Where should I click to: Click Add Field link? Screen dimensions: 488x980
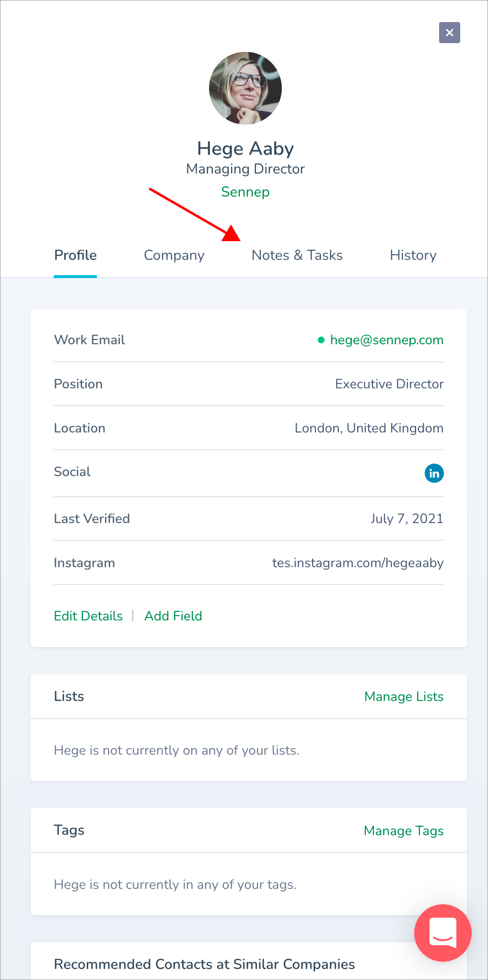(x=173, y=616)
